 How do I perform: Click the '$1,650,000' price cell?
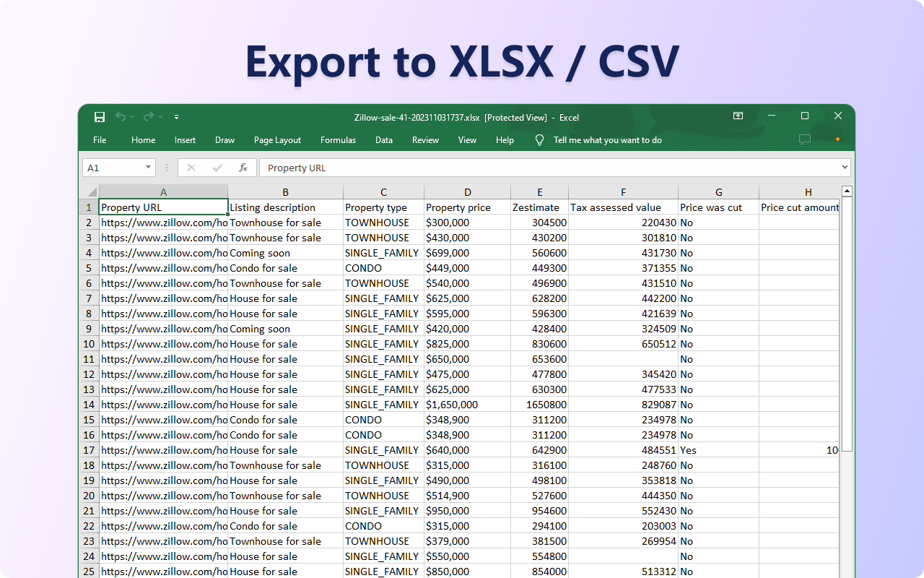(x=468, y=405)
